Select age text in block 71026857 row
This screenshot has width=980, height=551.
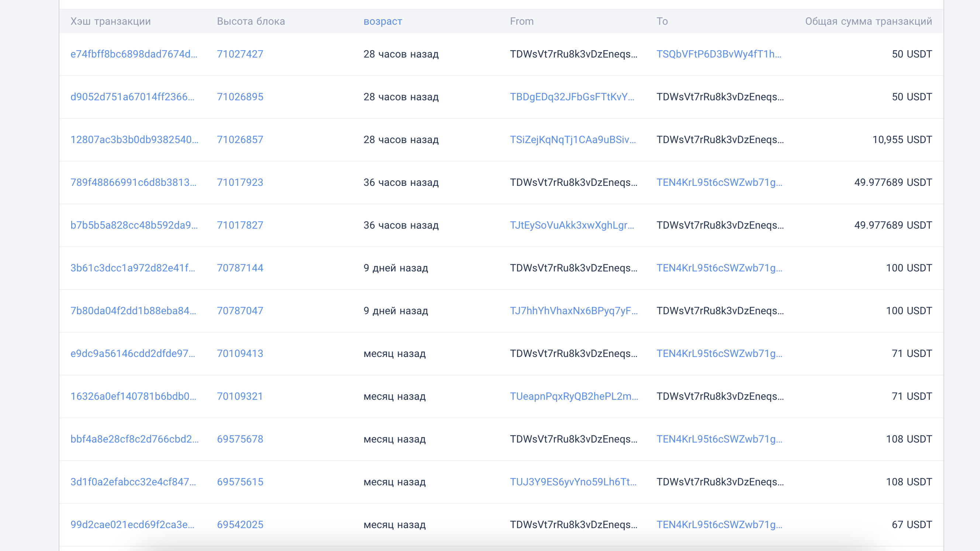(x=401, y=139)
